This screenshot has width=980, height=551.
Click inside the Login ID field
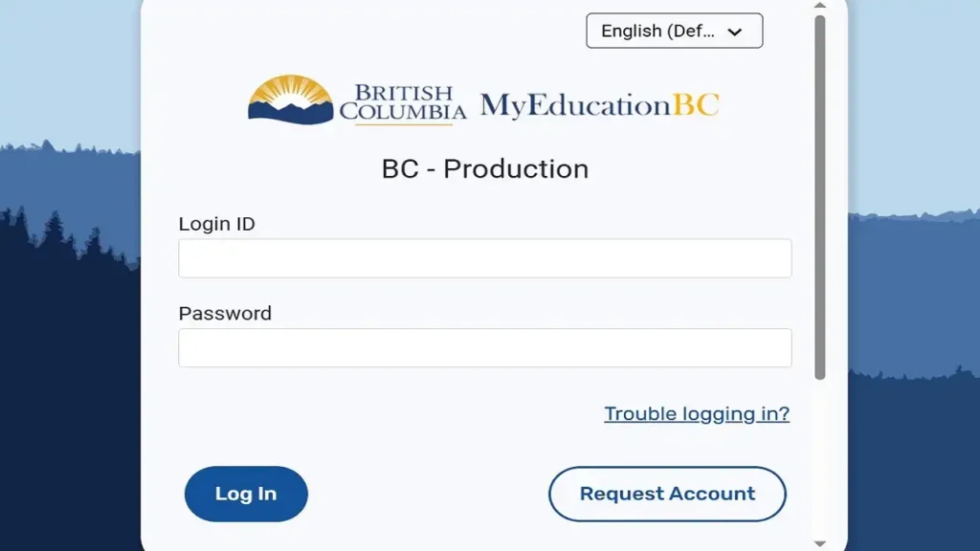[484, 258]
